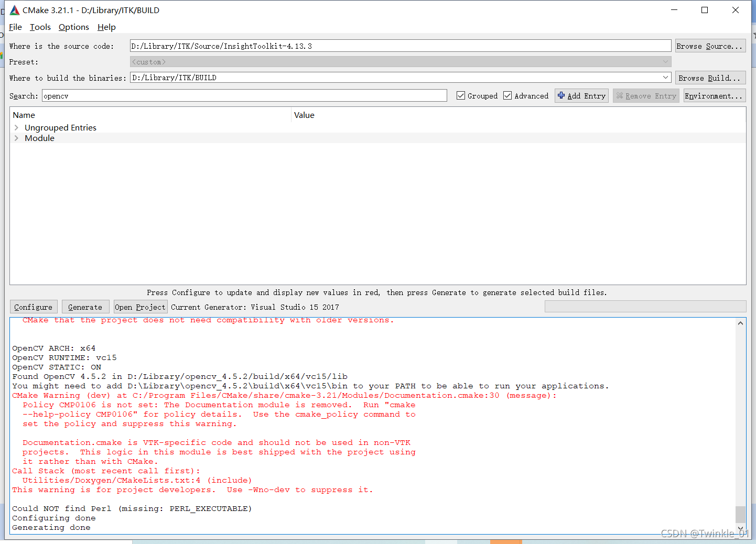Click the output log scroll down arrow

740,528
